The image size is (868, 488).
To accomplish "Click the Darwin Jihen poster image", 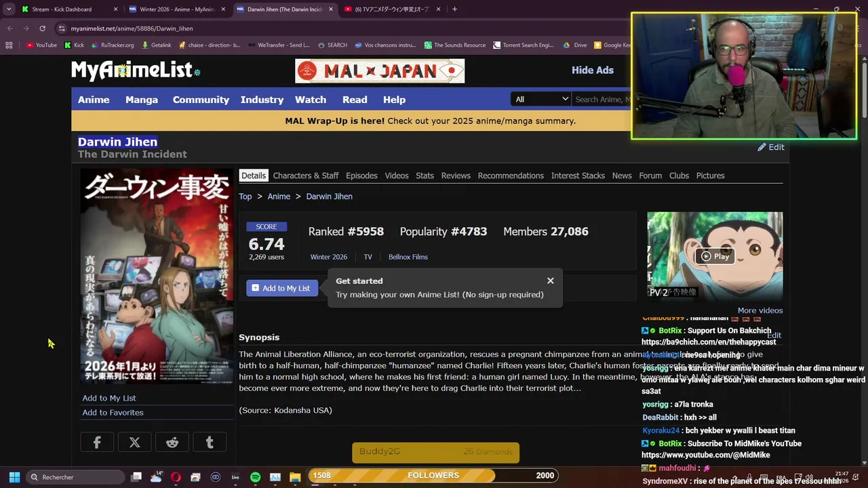I will pos(157,277).
